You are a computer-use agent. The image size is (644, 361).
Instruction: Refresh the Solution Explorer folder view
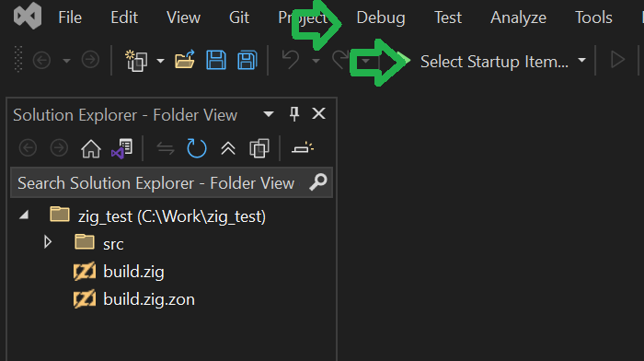coord(196,148)
